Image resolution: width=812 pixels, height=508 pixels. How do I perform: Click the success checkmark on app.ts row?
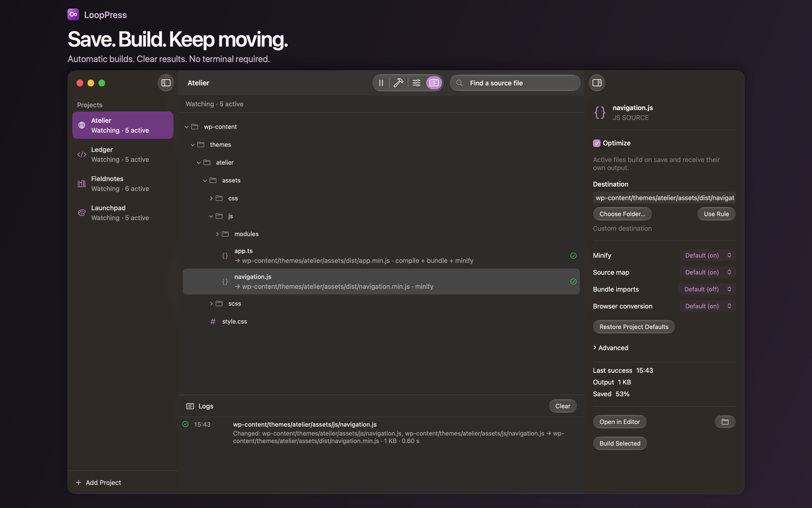coord(573,256)
